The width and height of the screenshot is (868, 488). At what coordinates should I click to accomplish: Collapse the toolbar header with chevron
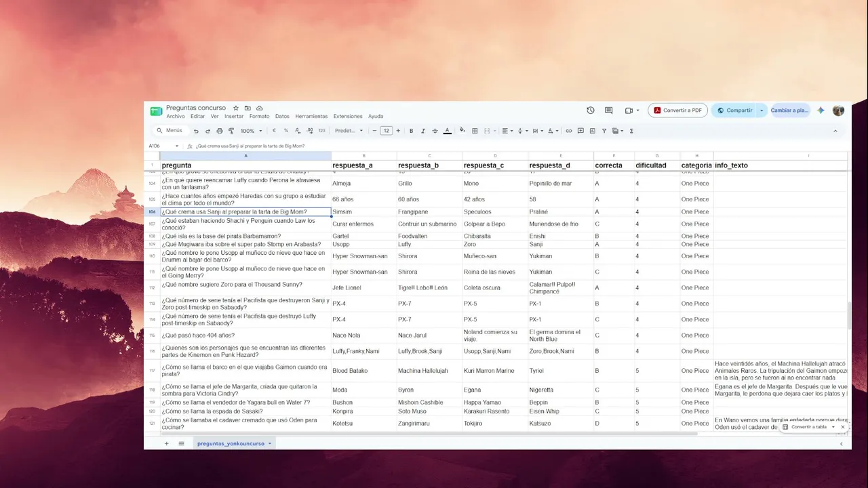click(x=835, y=131)
